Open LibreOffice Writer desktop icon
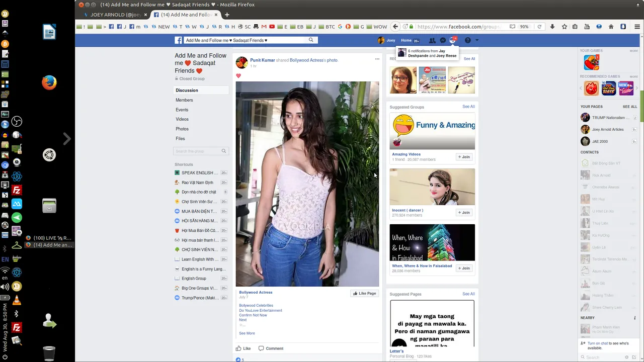This screenshot has height=362, width=644. coord(49,32)
